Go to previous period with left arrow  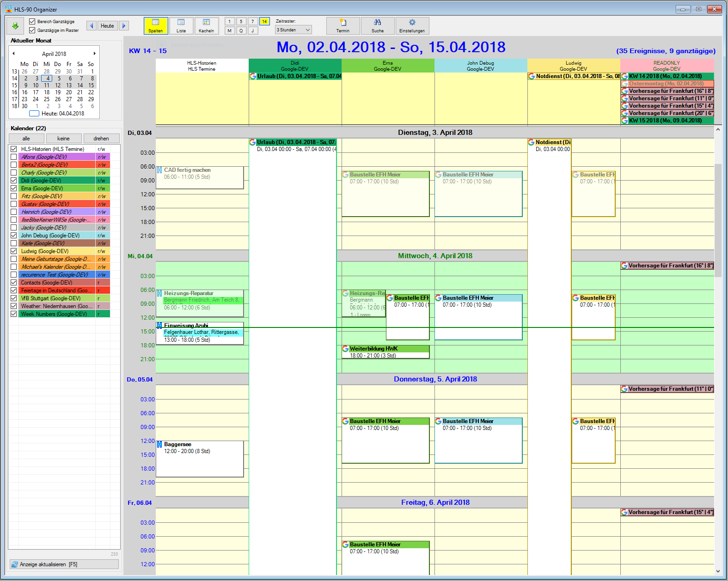tap(92, 26)
